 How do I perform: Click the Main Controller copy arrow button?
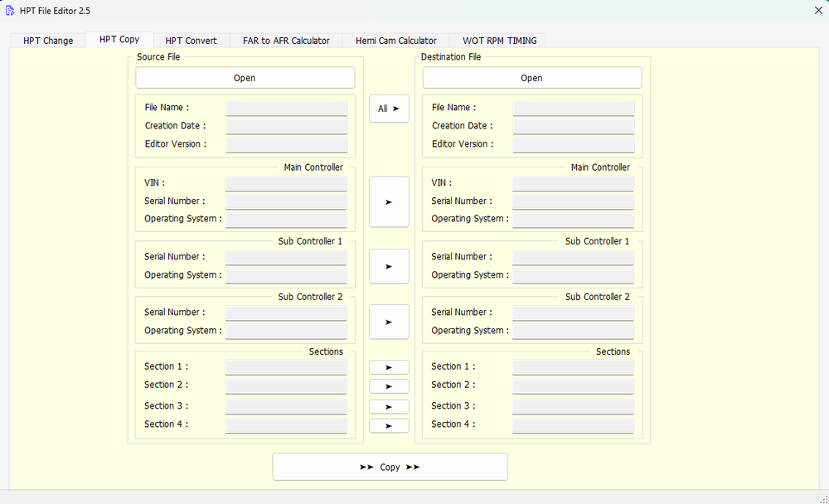[389, 201]
